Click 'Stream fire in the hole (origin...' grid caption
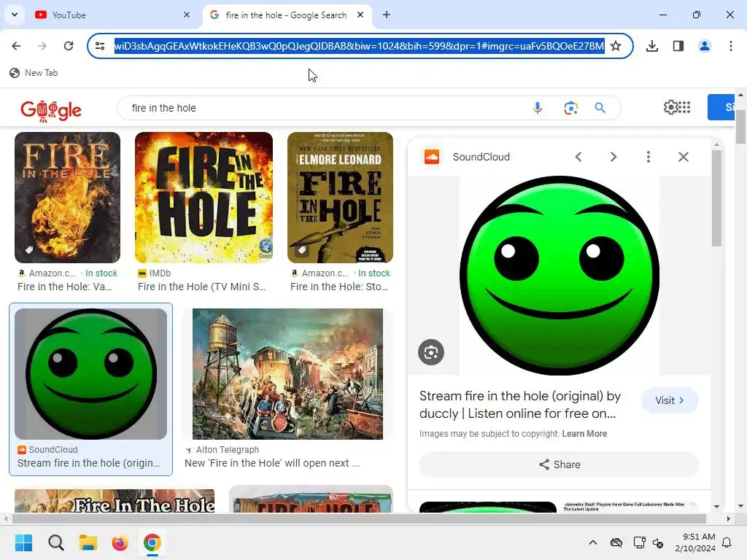 88,463
